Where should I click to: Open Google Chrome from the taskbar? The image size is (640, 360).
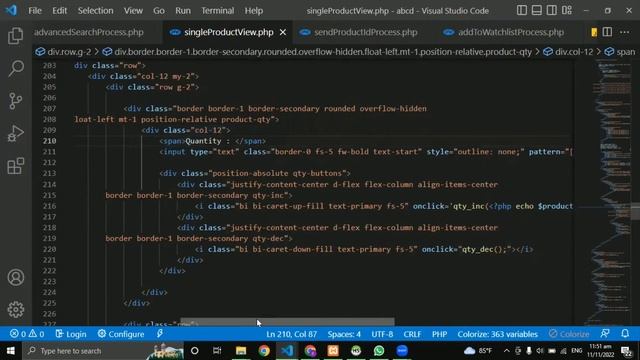tap(264, 351)
